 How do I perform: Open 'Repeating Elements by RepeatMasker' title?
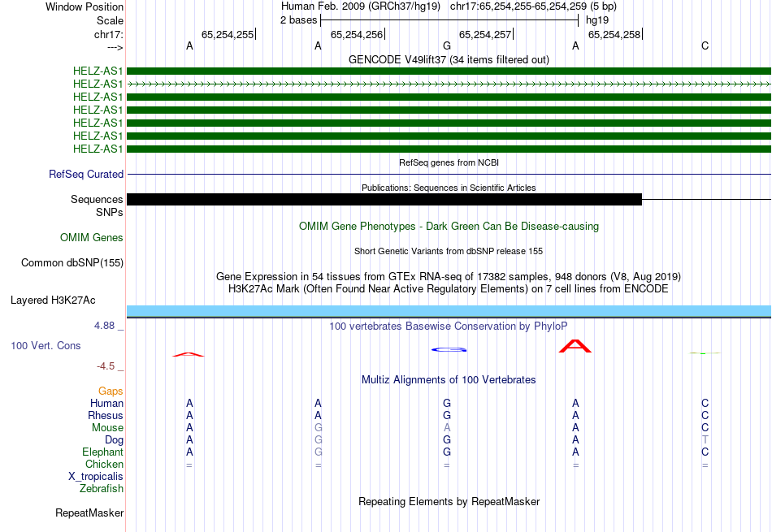(x=449, y=501)
